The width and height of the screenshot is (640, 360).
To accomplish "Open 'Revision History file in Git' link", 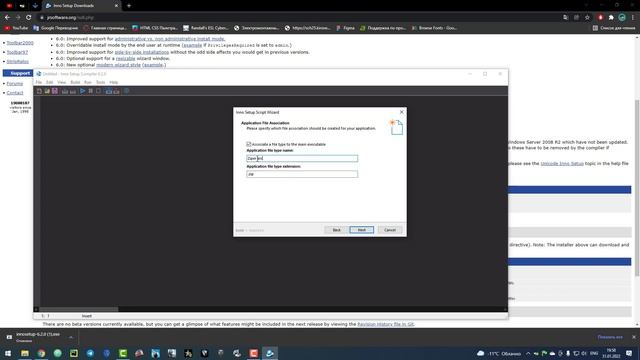I will pyautogui.click(x=385, y=324).
